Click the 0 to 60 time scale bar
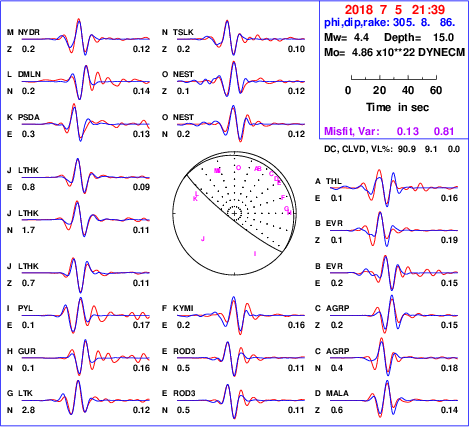 pos(394,78)
